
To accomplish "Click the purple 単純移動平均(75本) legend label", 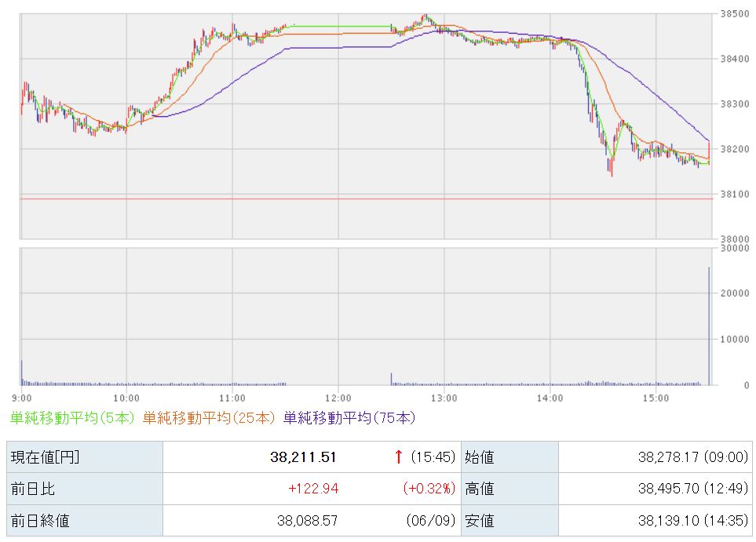I will (349, 418).
